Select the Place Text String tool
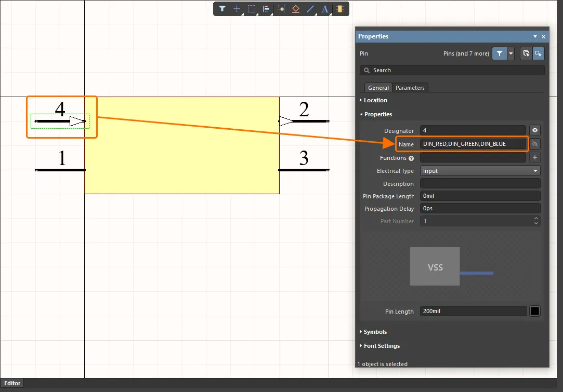The width and height of the screenshot is (563, 392). [325, 9]
